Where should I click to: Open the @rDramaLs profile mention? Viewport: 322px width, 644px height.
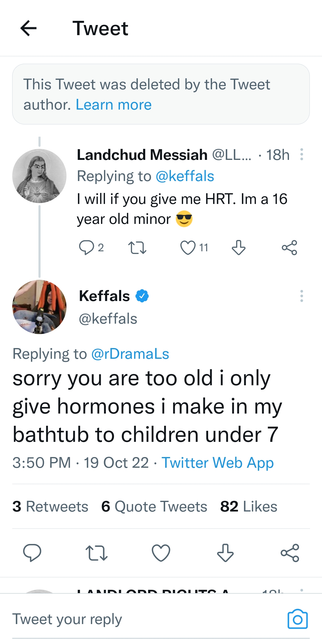[x=130, y=354]
